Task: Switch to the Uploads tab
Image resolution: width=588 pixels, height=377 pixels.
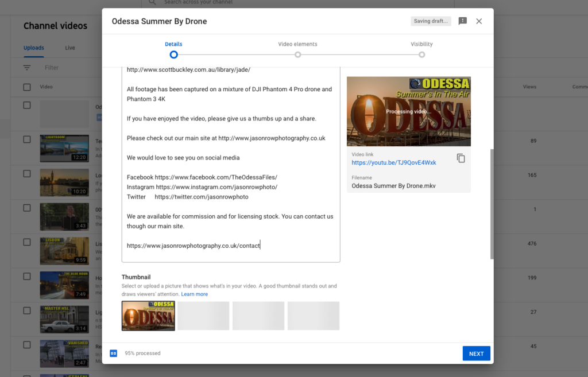Action: click(34, 48)
